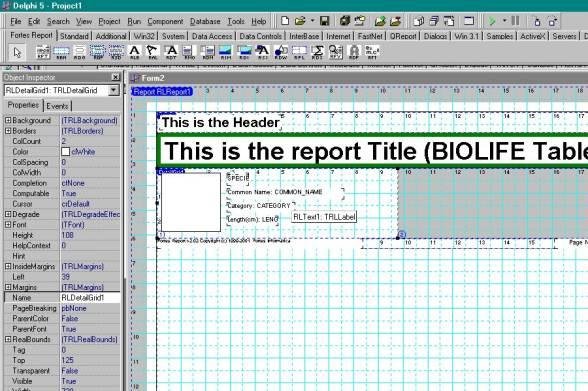Open the Component menu
Image resolution: width=588 pixels, height=391 pixels.
click(x=165, y=21)
